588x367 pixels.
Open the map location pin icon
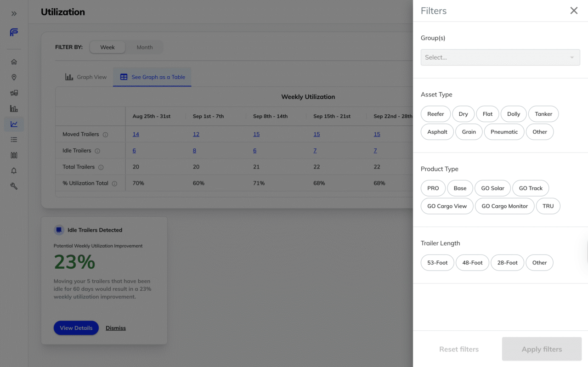[x=14, y=78]
